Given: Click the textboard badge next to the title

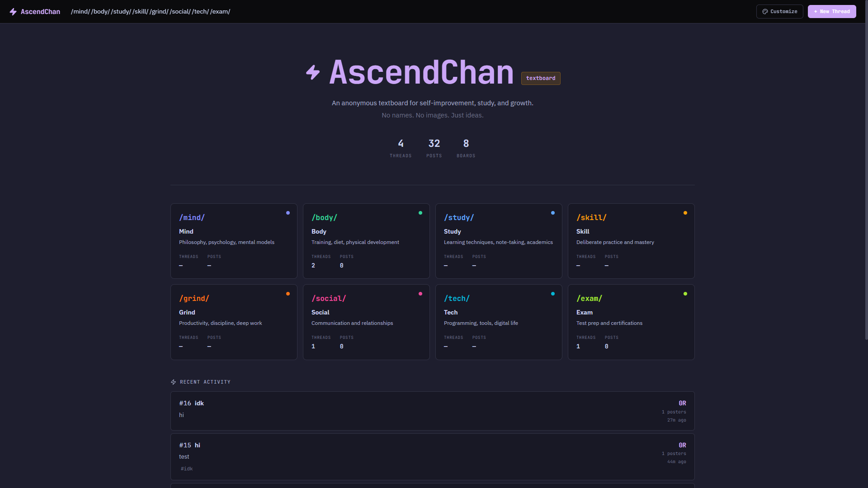Looking at the screenshot, I should pos(540,78).
